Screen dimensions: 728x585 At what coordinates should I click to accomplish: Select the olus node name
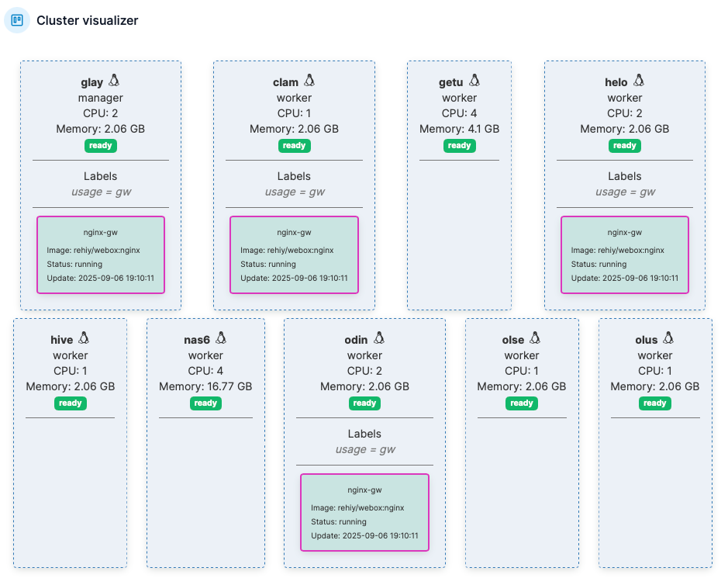[647, 340]
